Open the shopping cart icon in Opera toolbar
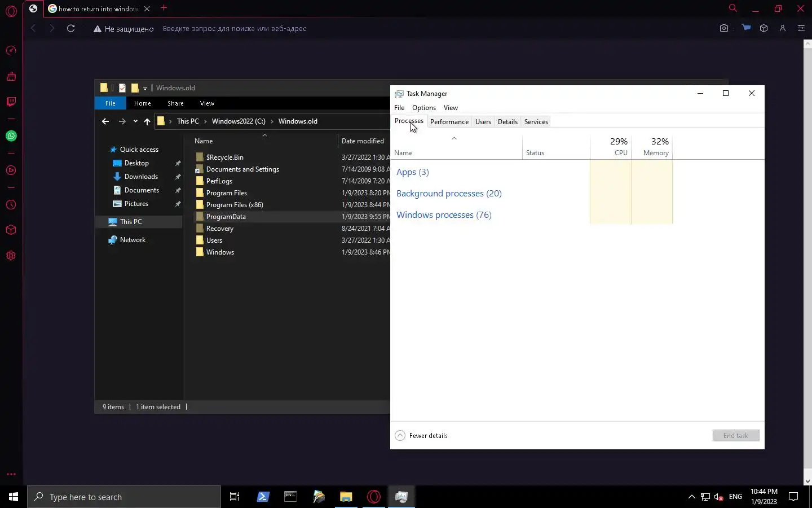This screenshot has height=508, width=812. tap(746, 28)
